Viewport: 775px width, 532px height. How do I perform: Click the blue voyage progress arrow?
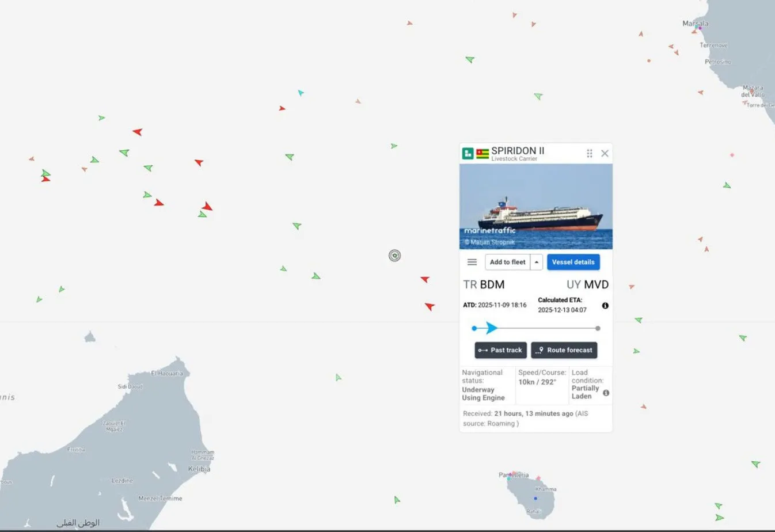coord(491,328)
